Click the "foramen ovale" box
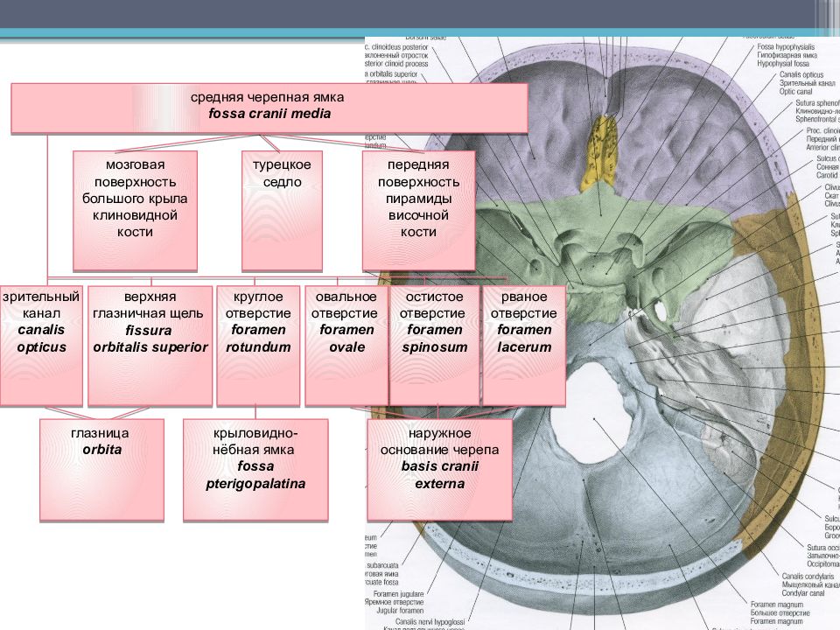 [x=346, y=346]
